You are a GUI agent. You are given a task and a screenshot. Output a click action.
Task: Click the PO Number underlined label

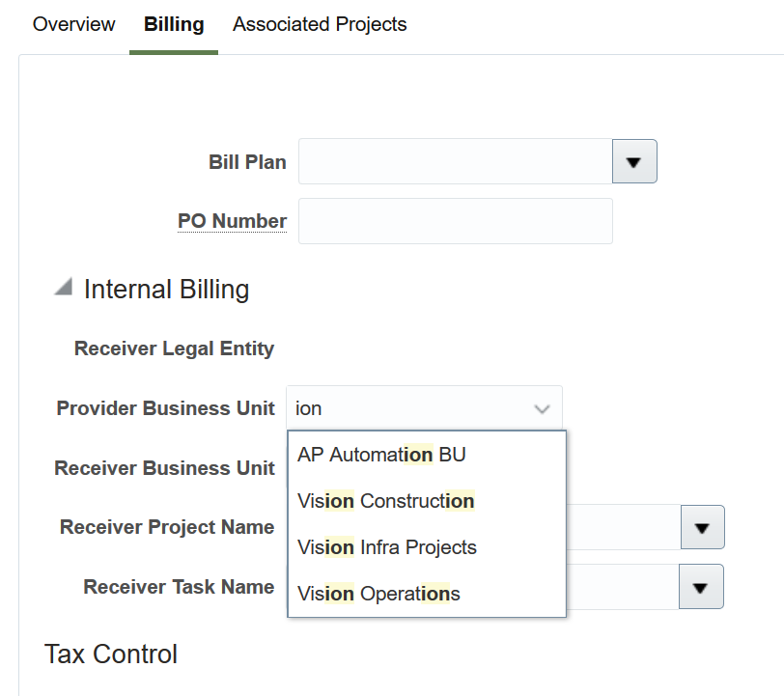coord(232,221)
